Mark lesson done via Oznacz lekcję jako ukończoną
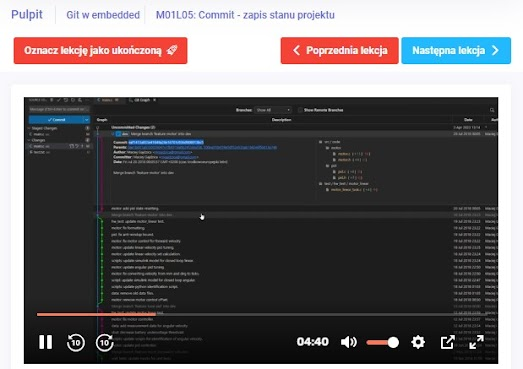 pyautogui.click(x=100, y=50)
